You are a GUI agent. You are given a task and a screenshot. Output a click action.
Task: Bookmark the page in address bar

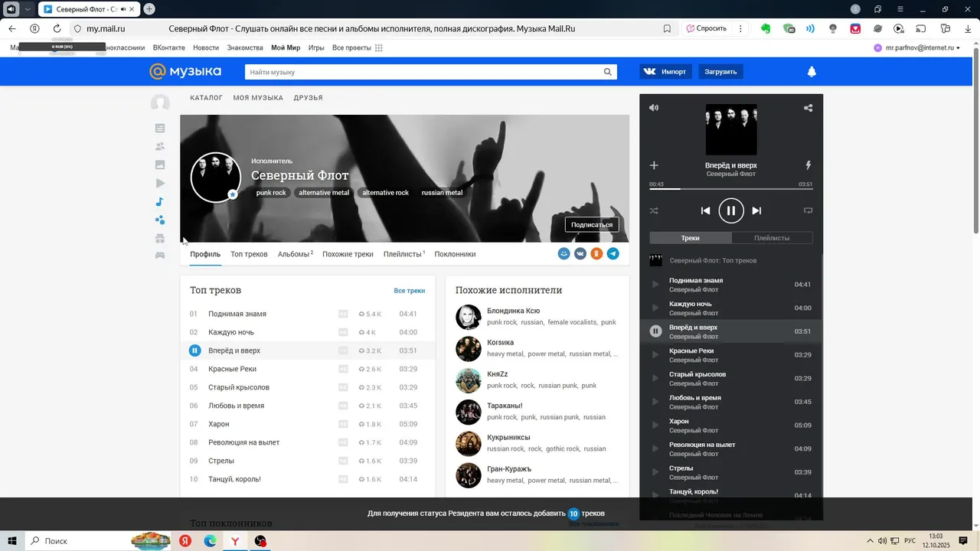pyautogui.click(x=667, y=28)
